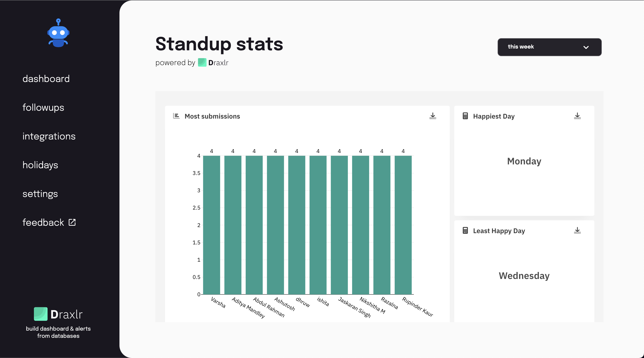Open the settings page
644x358 pixels.
click(x=40, y=194)
